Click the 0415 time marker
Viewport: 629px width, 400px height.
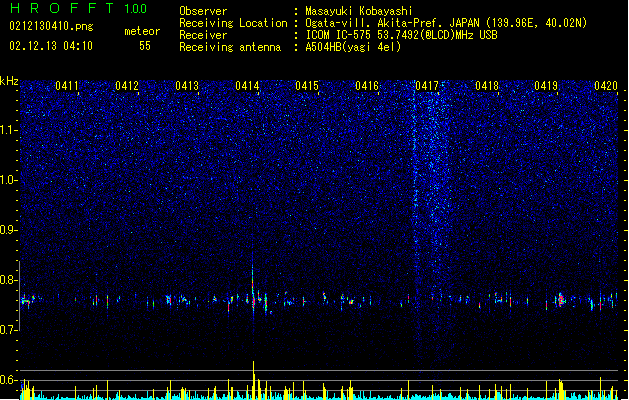point(307,86)
